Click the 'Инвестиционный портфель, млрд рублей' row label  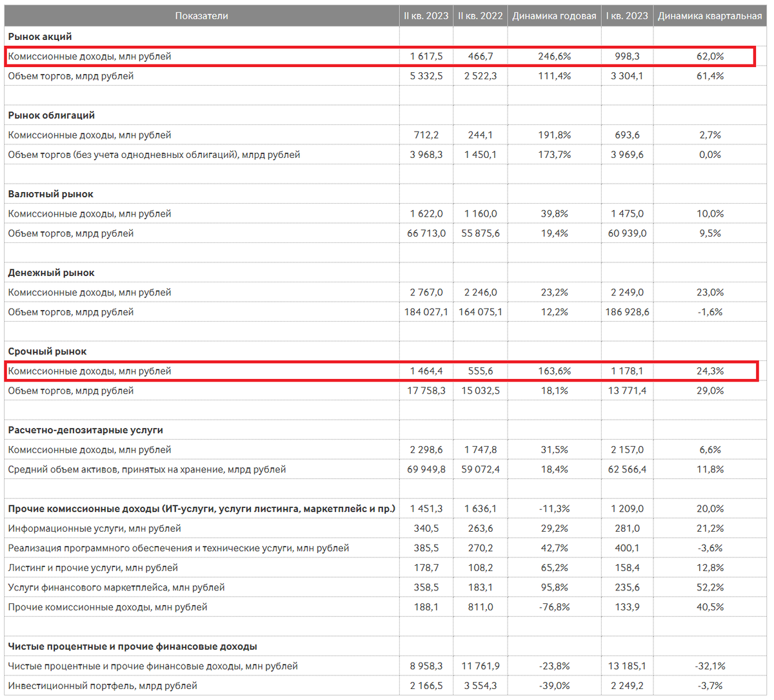click(103, 686)
